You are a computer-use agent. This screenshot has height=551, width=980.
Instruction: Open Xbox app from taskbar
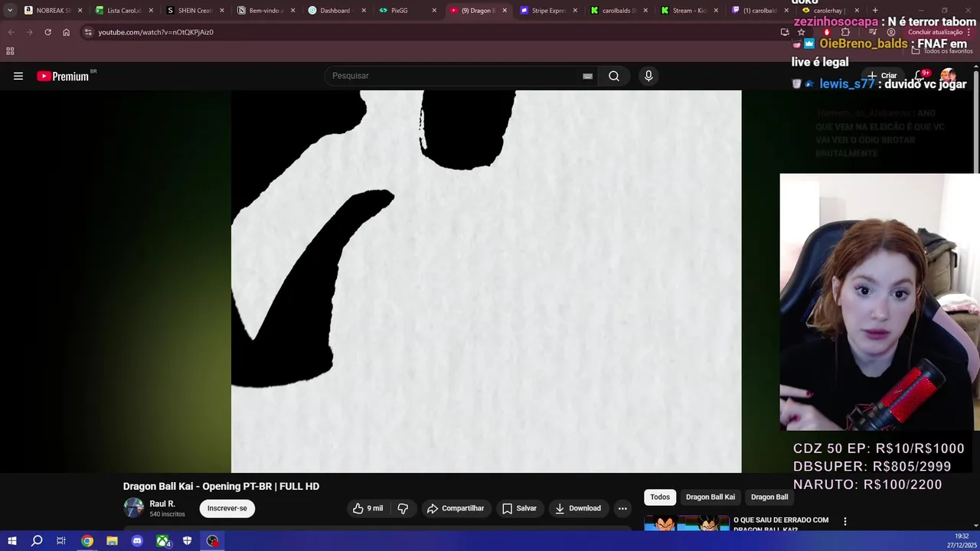click(162, 541)
